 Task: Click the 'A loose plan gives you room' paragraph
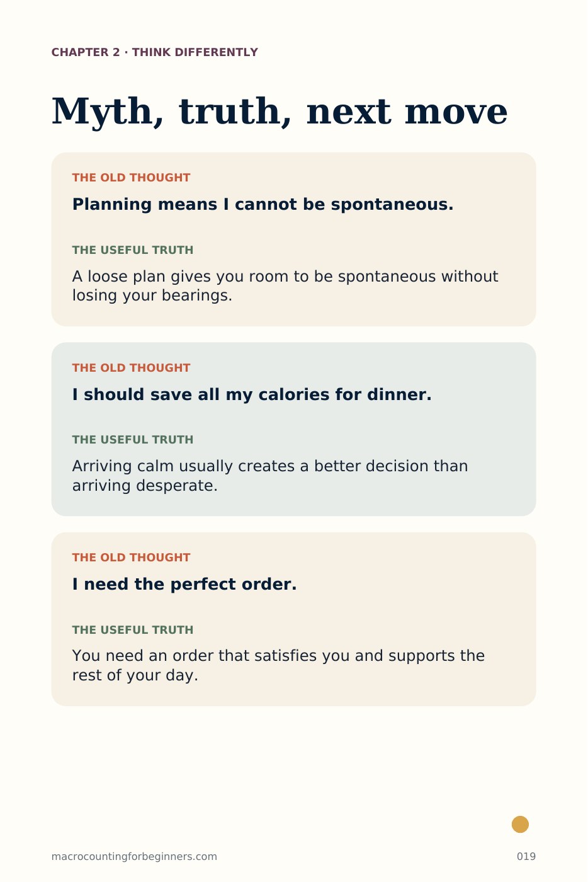(285, 286)
